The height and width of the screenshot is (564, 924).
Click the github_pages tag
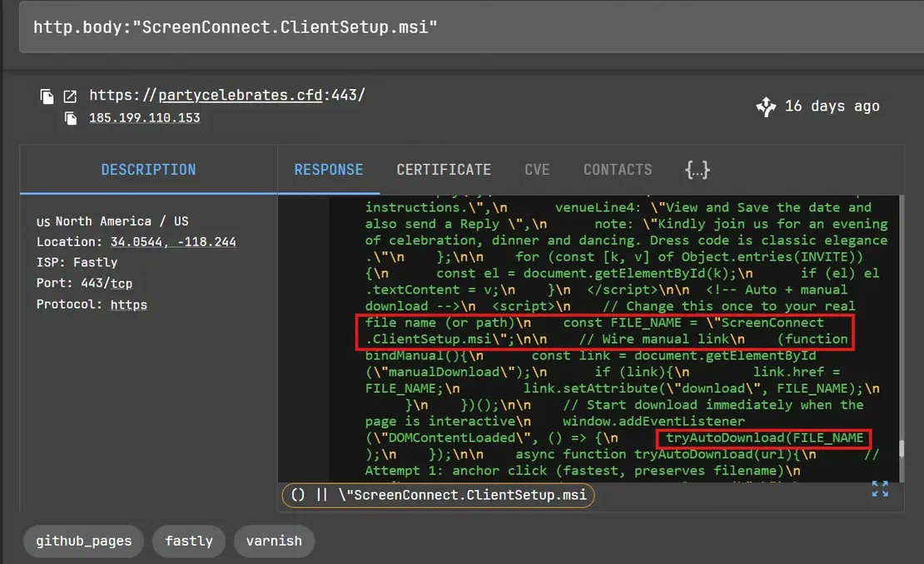84,541
